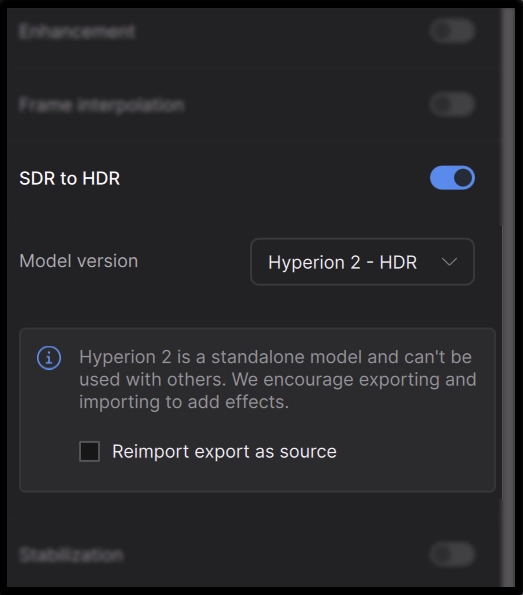Select the Stabilization section heading
523x595 pixels.
71,555
